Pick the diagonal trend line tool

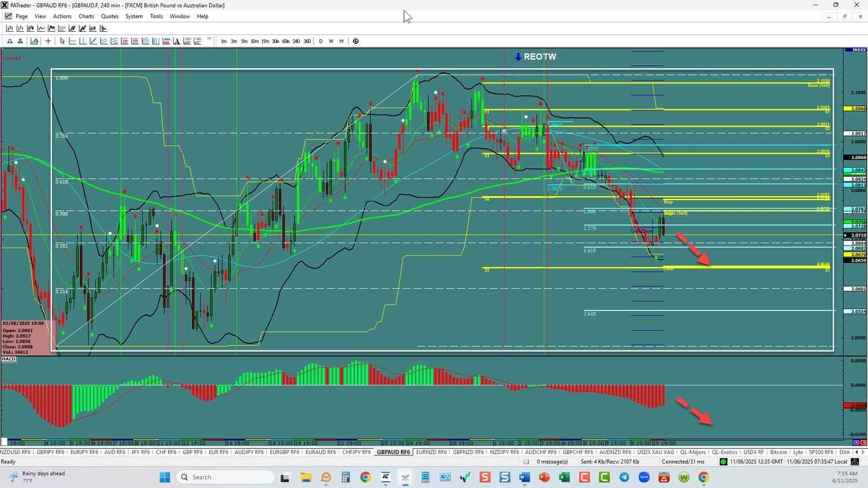93,41
